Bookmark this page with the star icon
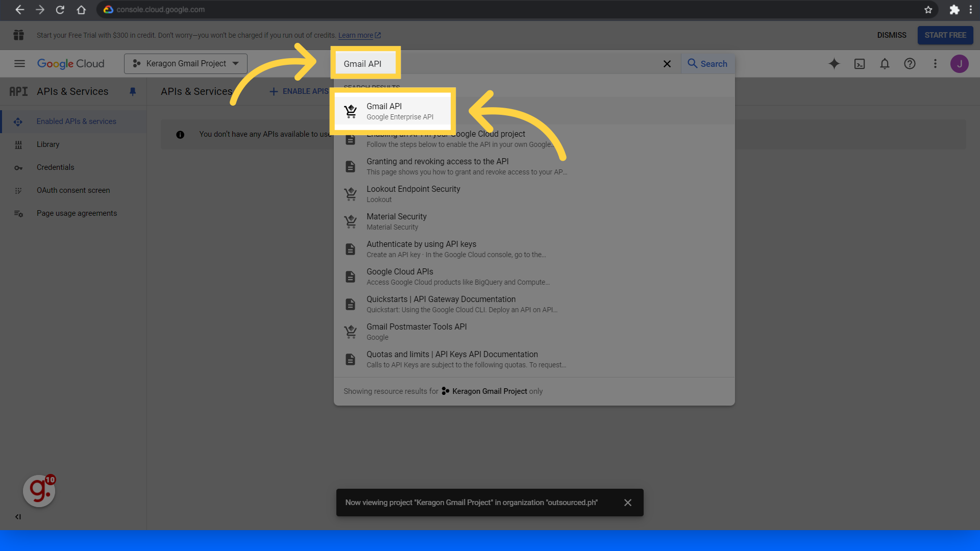This screenshot has width=980, height=551. [x=928, y=10]
